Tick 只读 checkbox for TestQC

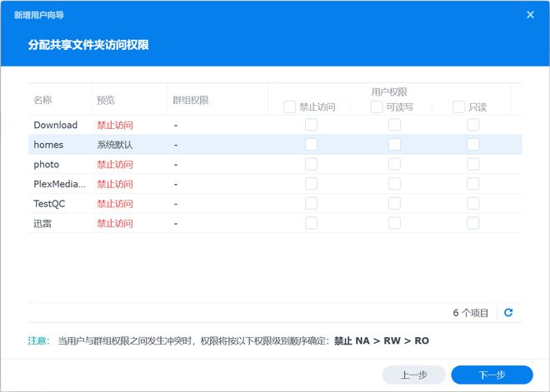click(472, 203)
